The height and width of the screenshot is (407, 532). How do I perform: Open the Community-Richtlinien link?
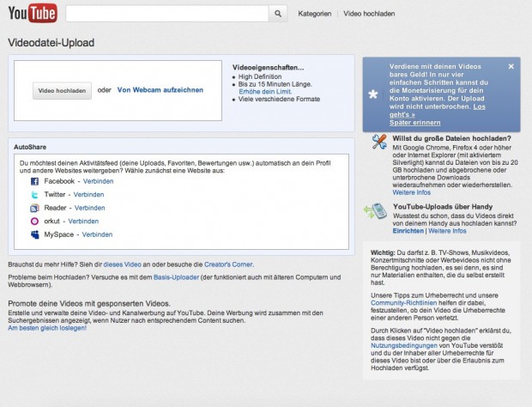click(404, 303)
